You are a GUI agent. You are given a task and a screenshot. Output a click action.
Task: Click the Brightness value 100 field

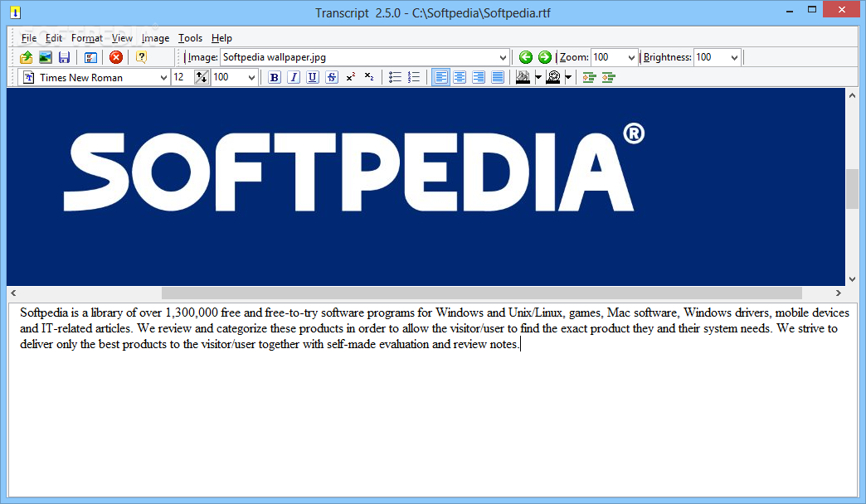click(x=711, y=57)
